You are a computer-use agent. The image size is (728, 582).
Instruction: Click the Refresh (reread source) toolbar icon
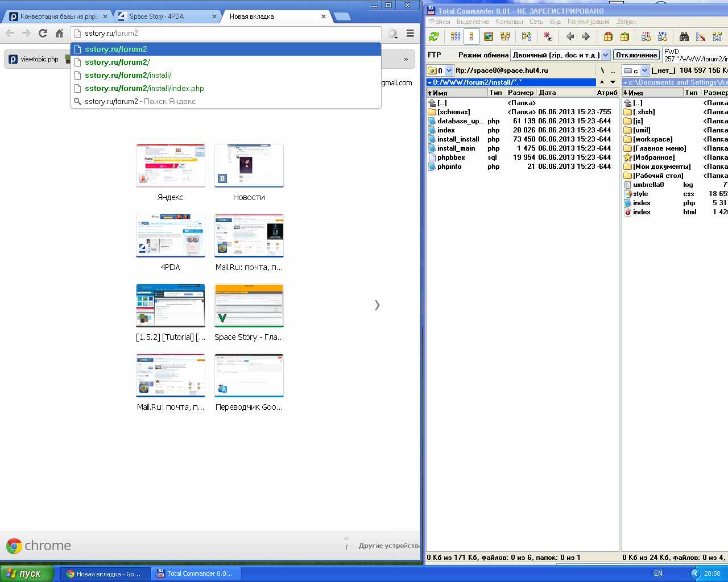coord(434,37)
